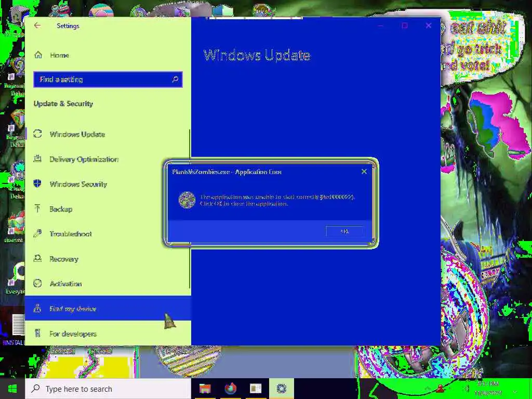Open the Home page in Settings
The image size is (532, 399).
[x=108, y=55]
